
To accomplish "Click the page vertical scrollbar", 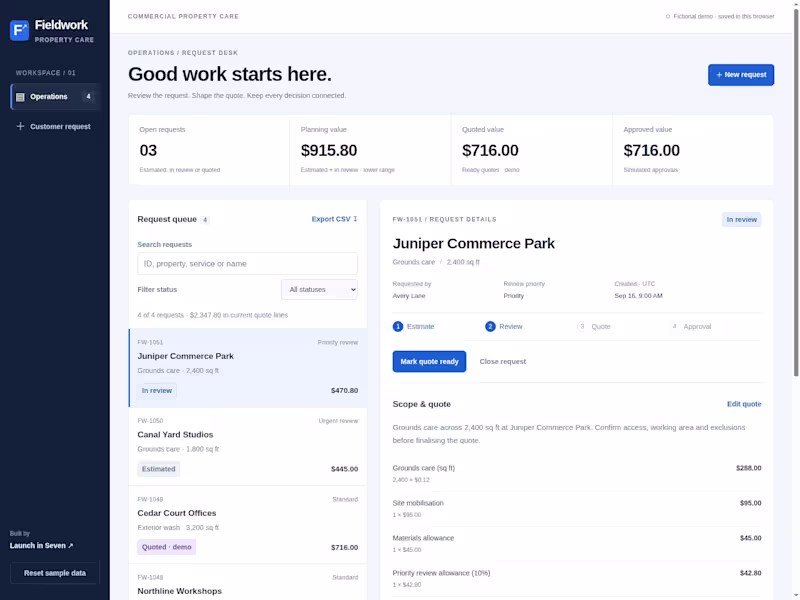I will point(796,194).
